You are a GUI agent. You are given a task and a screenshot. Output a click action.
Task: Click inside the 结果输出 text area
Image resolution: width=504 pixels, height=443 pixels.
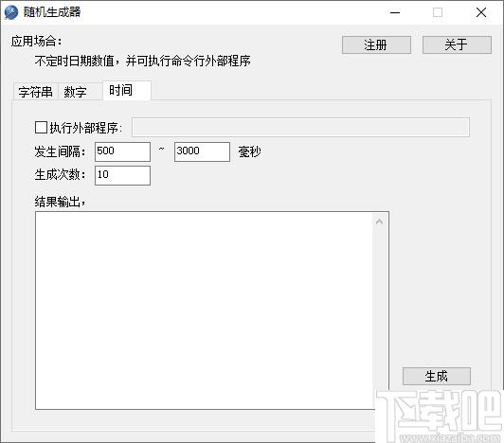204,310
